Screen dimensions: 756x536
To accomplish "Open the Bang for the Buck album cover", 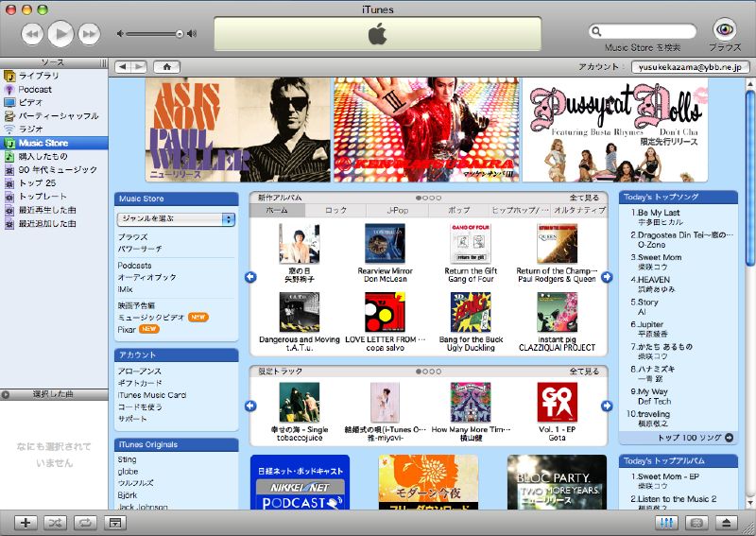I will pyautogui.click(x=471, y=312).
